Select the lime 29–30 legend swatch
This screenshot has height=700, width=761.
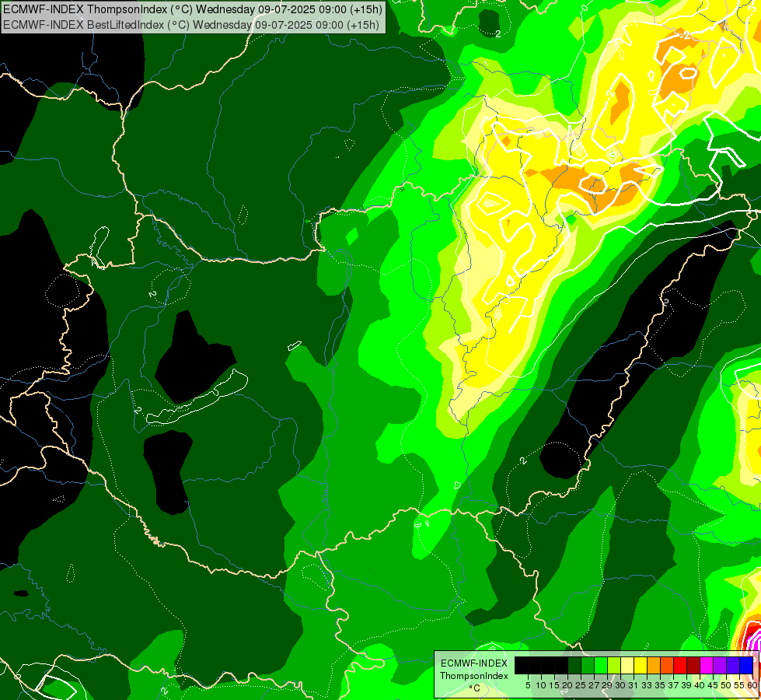pyautogui.click(x=614, y=665)
